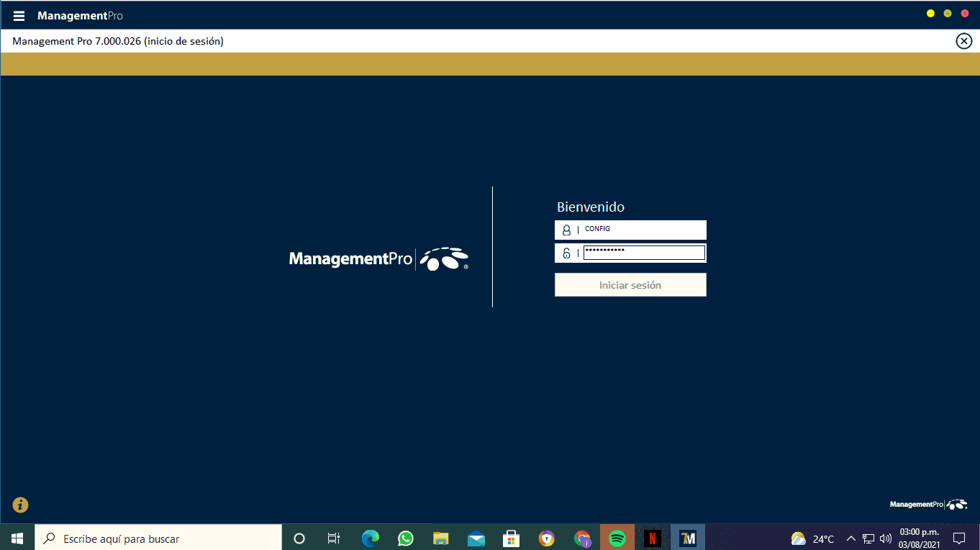Click the gold info icon at bottom left

21,505
